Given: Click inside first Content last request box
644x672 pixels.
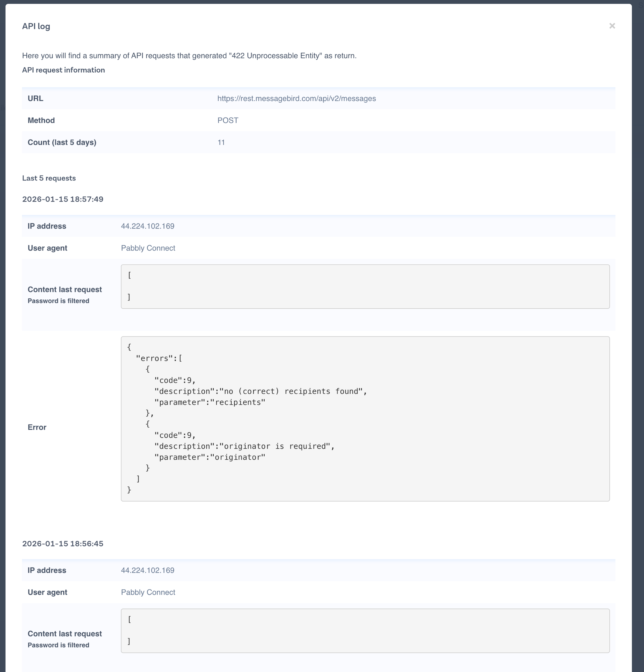Looking at the screenshot, I should coord(365,287).
